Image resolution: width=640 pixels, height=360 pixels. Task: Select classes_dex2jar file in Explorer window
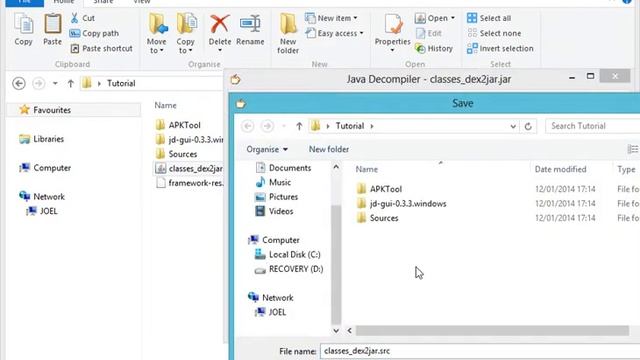tap(189, 168)
